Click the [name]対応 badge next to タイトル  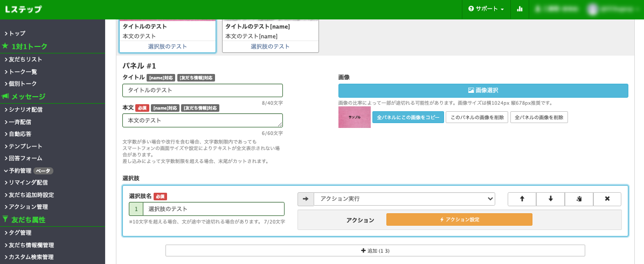click(162, 78)
